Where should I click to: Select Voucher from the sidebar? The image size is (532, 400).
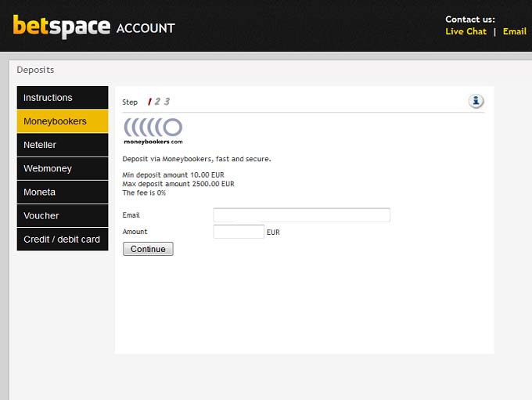63,215
